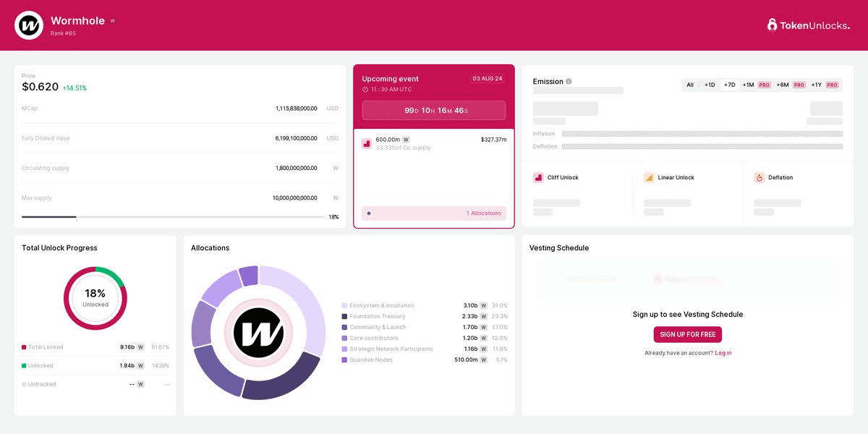Viewport: 868px width, 434px height.
Task: Click W badge in Guardian Nodes row
Action: click(484, 360)
